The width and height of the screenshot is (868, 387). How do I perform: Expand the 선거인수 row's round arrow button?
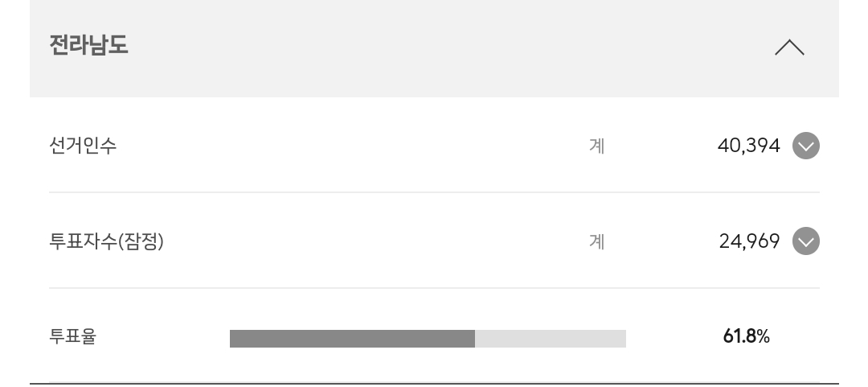805,146
